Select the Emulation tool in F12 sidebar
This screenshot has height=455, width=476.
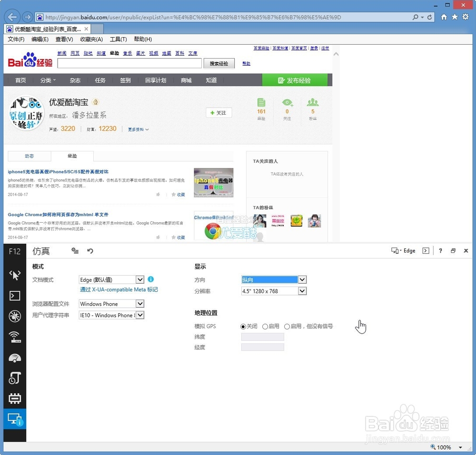(x=15, y=419)
